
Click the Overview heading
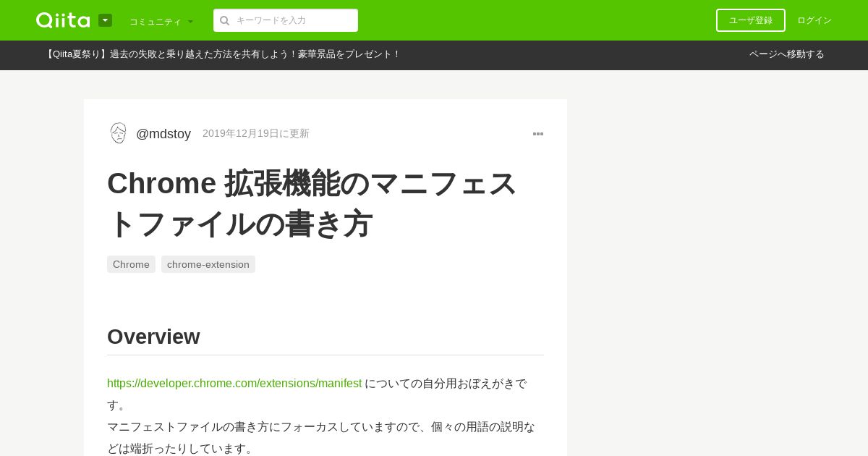point(153,337)
